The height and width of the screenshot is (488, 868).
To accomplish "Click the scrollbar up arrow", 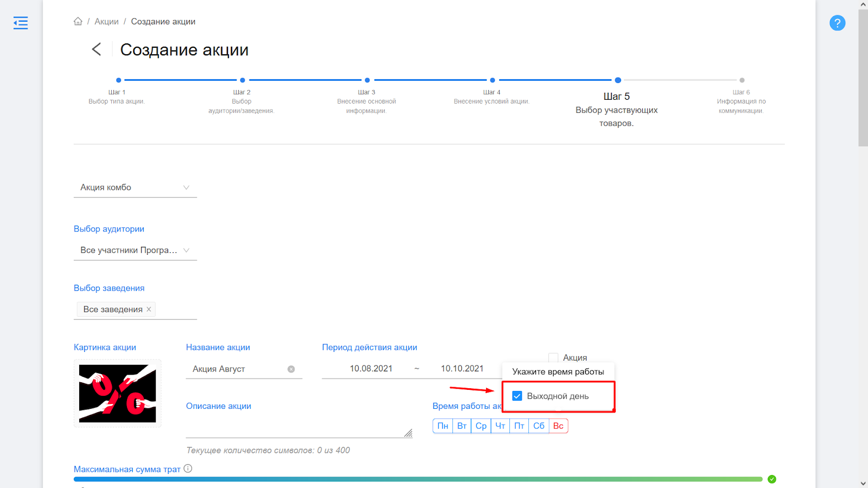I will pos(863,4).
